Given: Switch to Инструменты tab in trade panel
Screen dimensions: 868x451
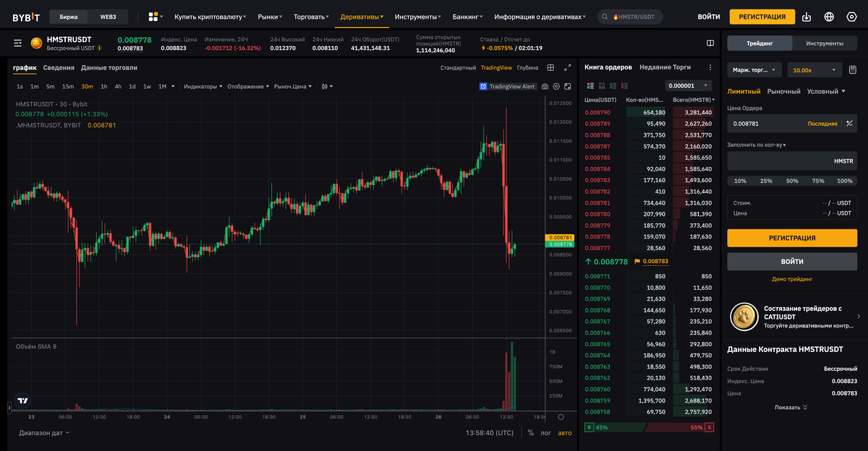Looking at the screenshot, I should coord(825,43).
